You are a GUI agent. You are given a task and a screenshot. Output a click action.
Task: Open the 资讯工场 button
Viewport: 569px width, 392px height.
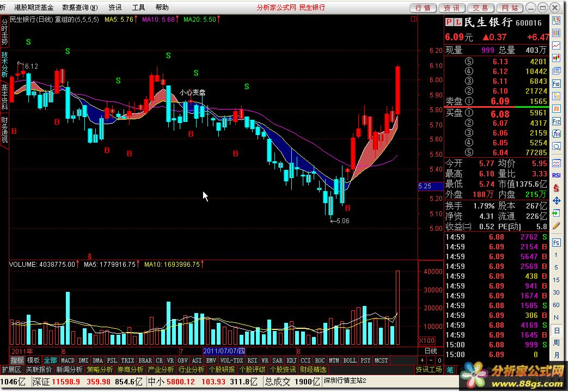pyautogui.click(x=429, y=370)
